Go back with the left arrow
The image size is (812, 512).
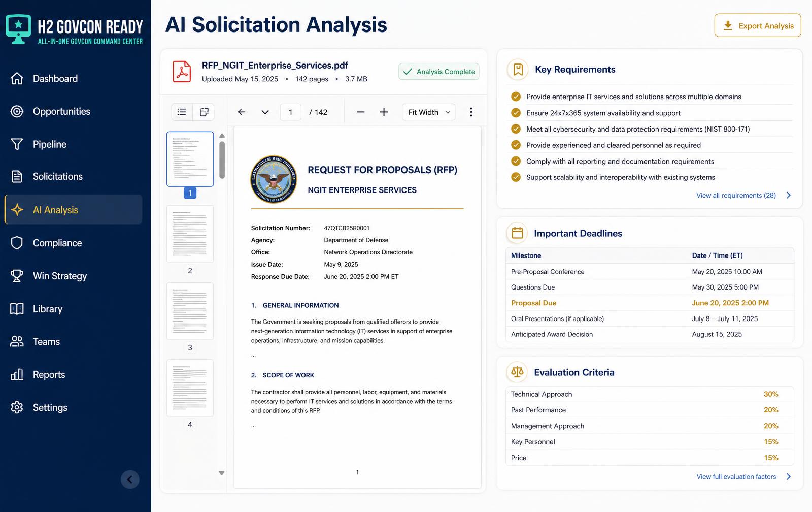tap(242, 112)
